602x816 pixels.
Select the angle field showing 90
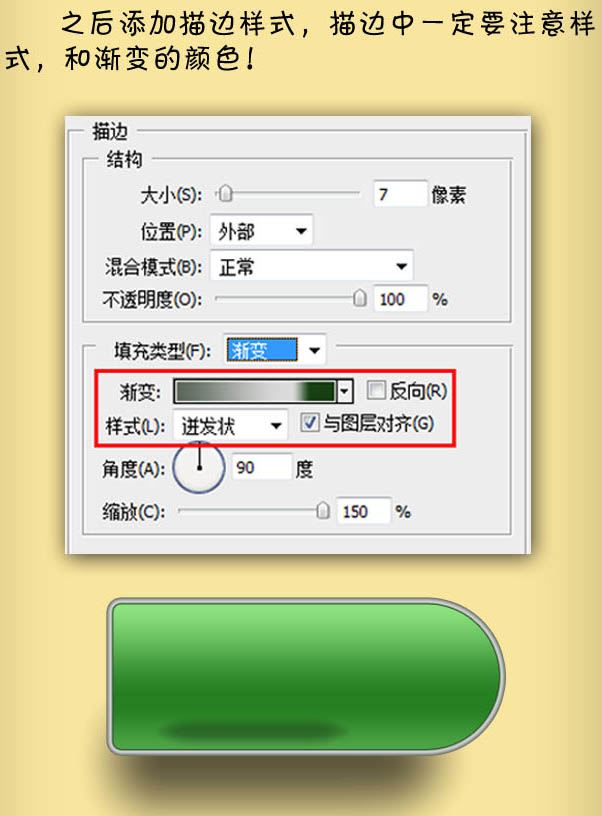(261, 467)
